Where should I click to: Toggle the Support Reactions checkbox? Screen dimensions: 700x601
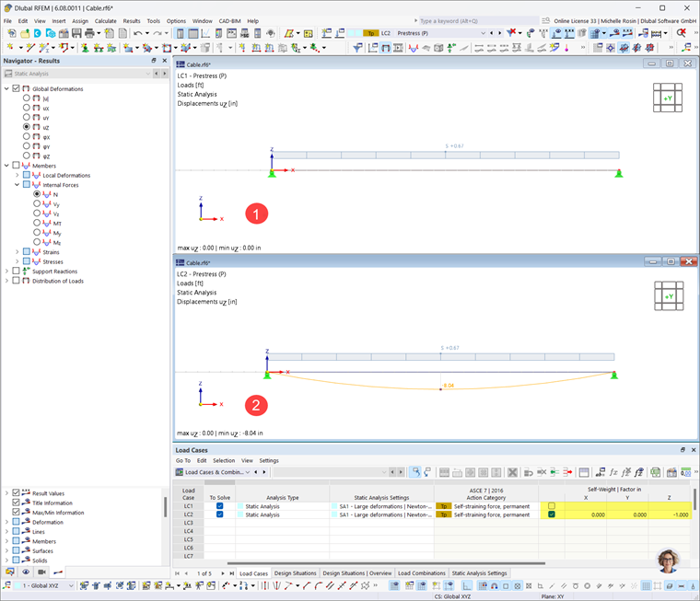pos(16,271)
